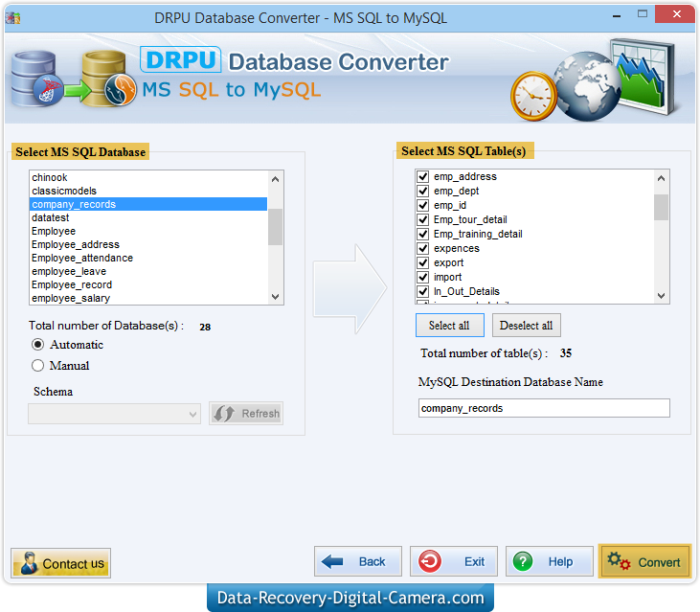Click the app icon in the title bar
The height and width of the screenshot is (612, 700).
pos(12,18)
